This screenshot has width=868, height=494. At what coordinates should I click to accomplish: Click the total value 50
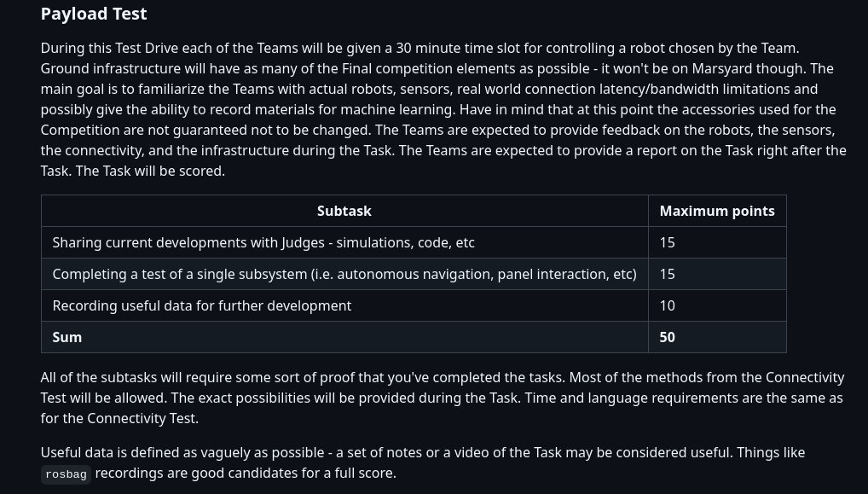(x=667, y=337)
